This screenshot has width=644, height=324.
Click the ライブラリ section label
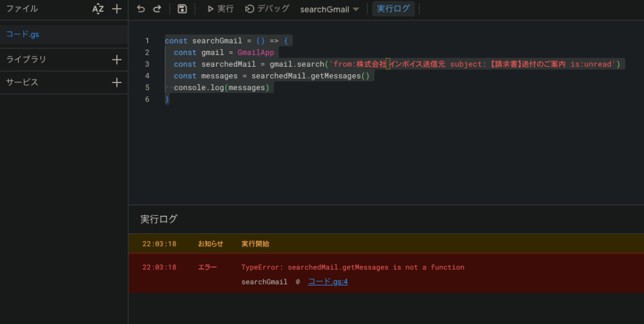click(26, 60)
